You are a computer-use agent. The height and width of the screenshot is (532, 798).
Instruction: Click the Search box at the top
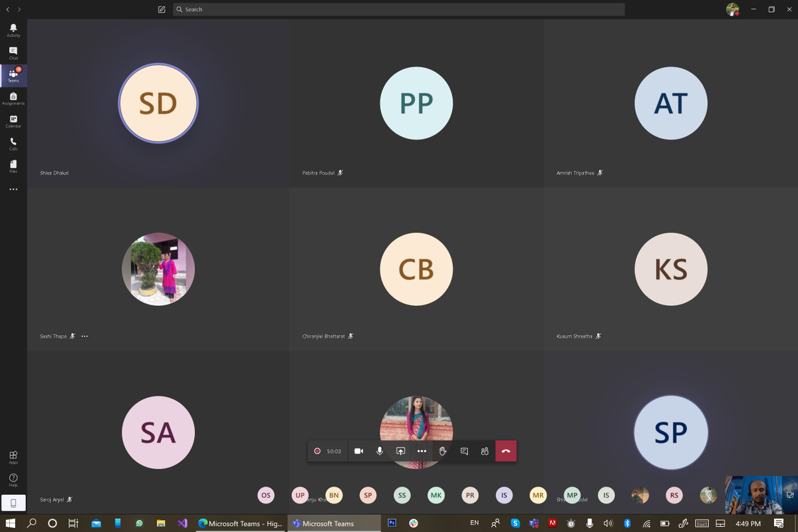coord(399,9)
